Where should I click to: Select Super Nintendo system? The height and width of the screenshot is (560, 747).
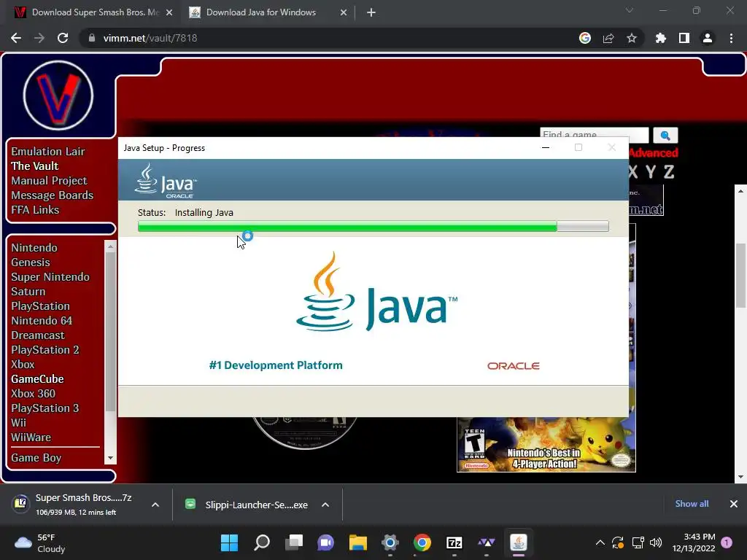point(50,277)
